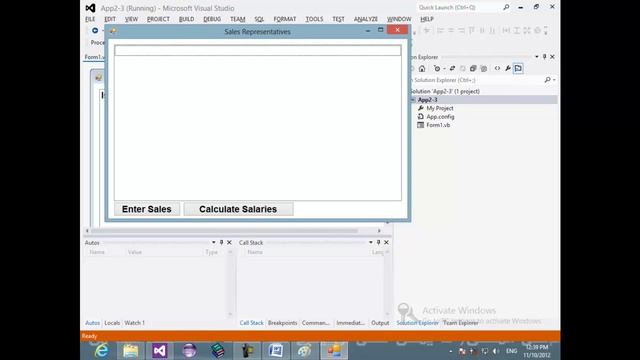Open Internet Explorer from the taskbar
Screen dimensions: 640x360
point(101,351)
